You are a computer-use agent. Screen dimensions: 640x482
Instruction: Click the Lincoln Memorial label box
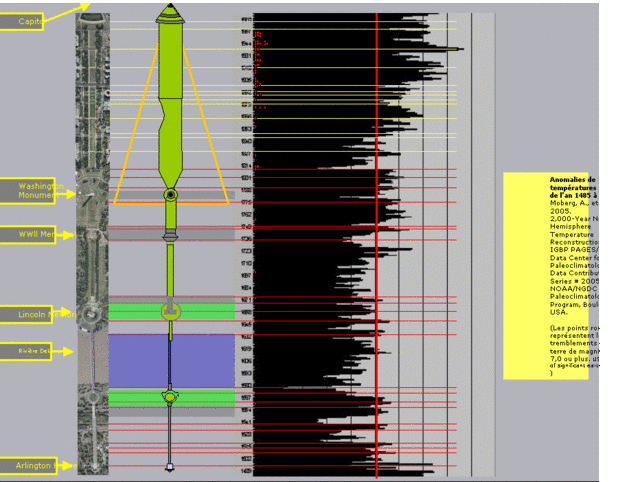click(26, 314)
